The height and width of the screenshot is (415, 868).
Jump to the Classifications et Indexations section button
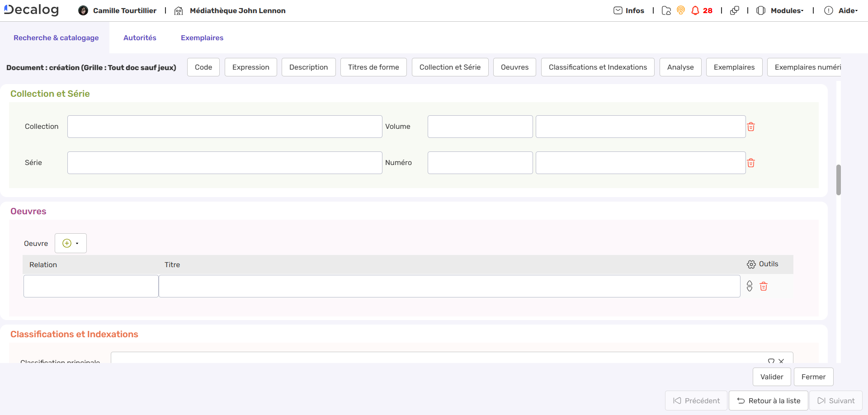click(x=598, y=67)
